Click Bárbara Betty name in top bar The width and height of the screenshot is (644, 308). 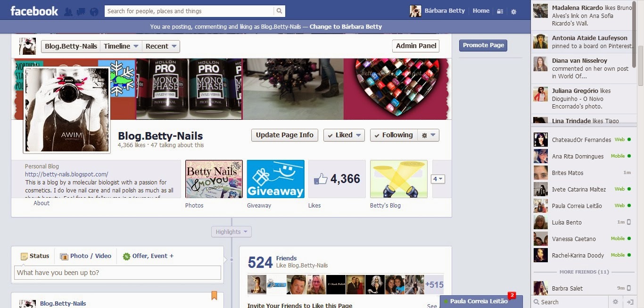pyautogui.click(x=445, y=11)
